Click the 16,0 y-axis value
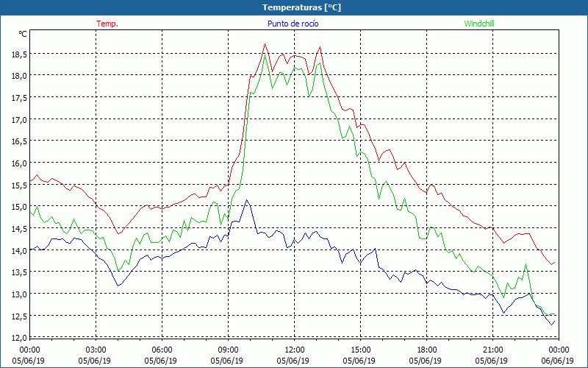This screenshot has height=368, width=588. tap(19, 163)
